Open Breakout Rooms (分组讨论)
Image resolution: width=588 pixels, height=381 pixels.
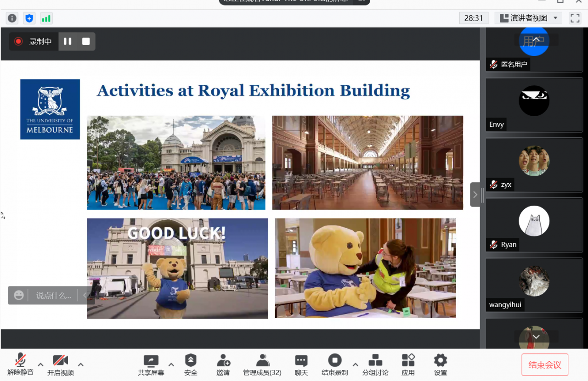pyautogui.click(x=375, y=365)
